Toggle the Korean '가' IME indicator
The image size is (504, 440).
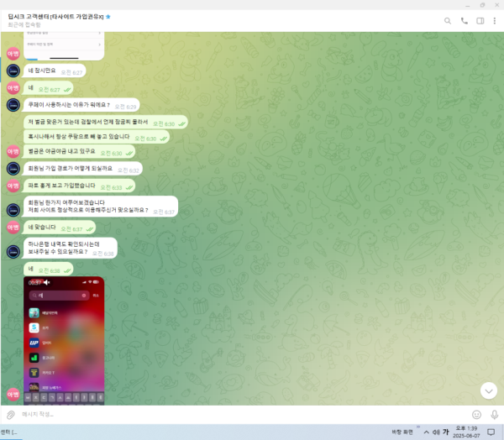445,432
